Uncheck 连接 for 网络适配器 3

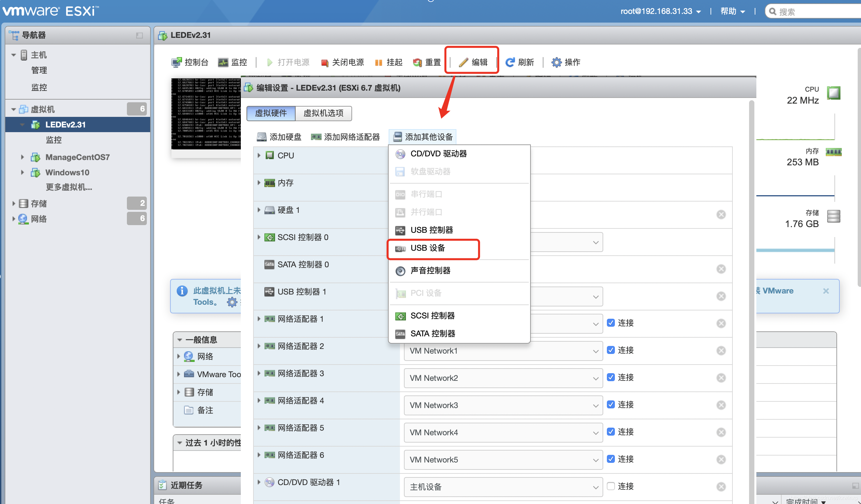pos(611,377)
